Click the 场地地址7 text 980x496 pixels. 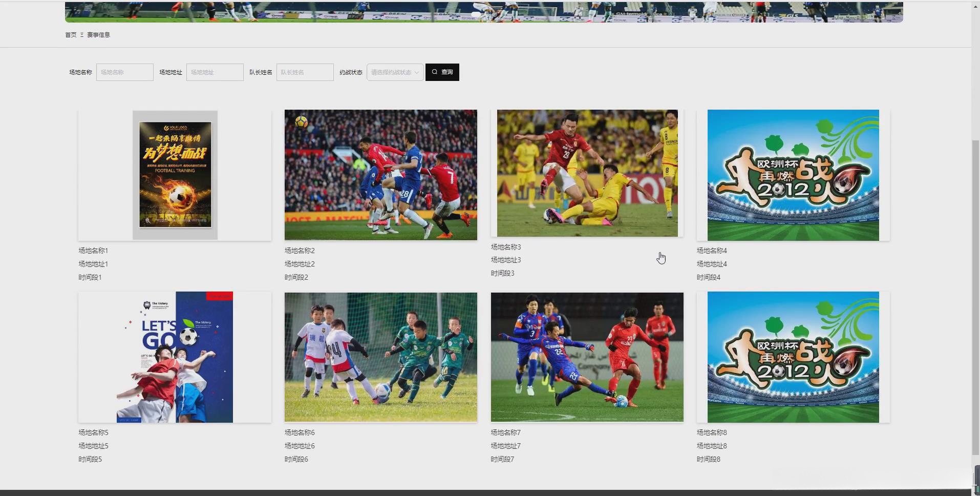click(506, 446)
